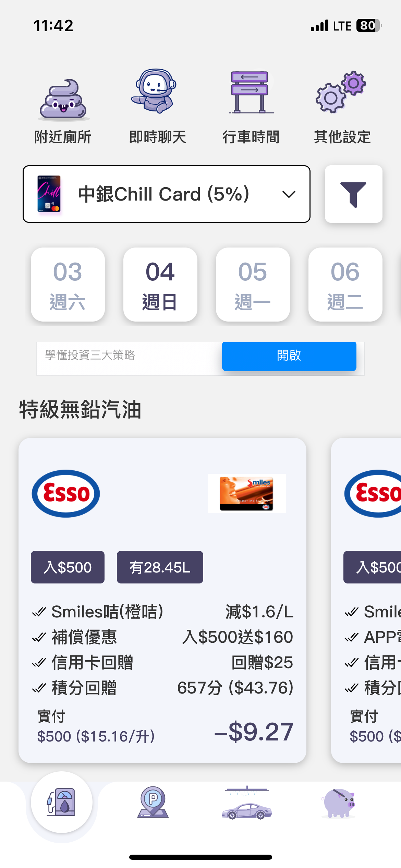401x868 pixels.
Task: Open driving time (行車時間) signpost icon
Action: (251, 92)
